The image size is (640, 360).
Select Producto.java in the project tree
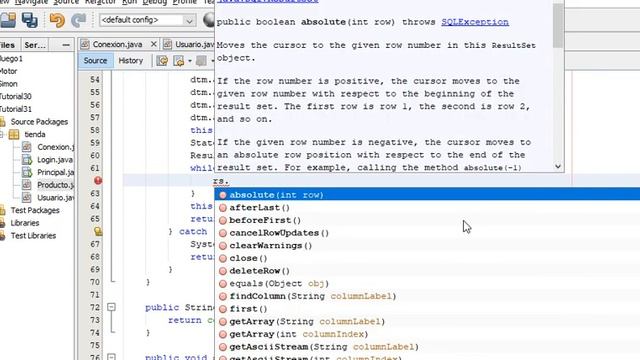click(56, 185)
